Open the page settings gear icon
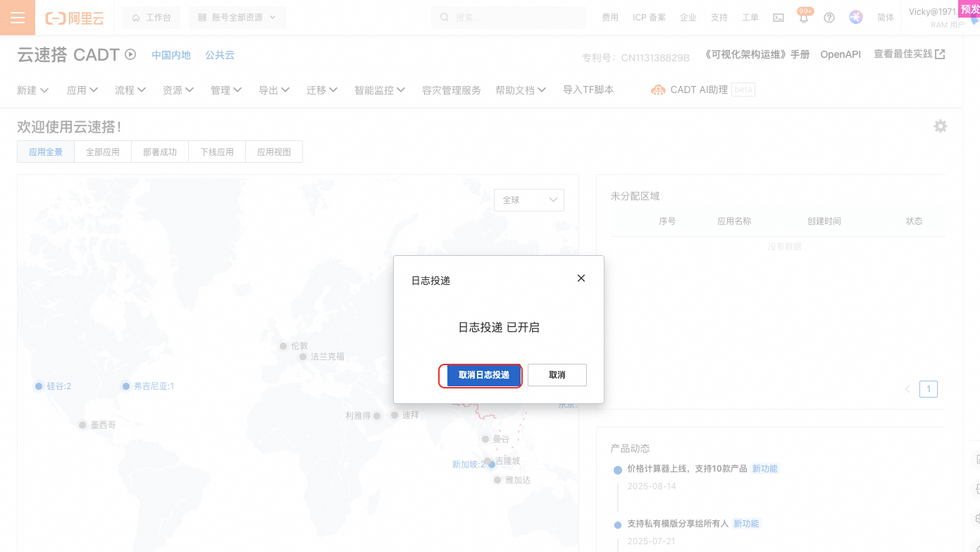Image resolution: width=980 pixels, height=552 pixels. (x=941, y=126)
